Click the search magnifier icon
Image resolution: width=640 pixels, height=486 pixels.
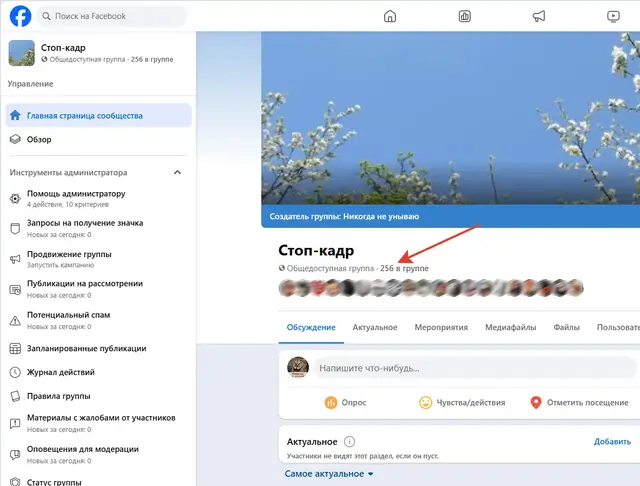46,16
